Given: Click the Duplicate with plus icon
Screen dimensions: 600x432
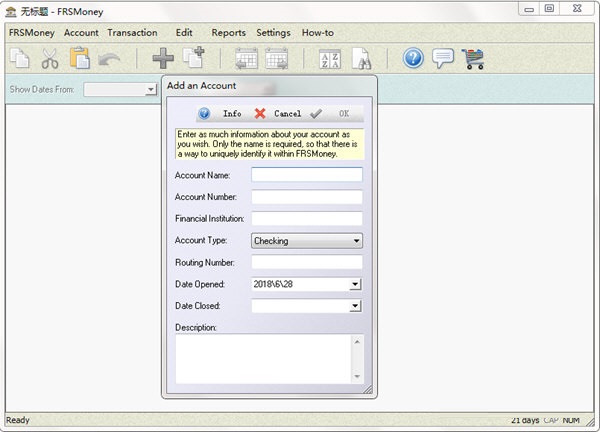Looking at the screenshot, I should (194, 57).
